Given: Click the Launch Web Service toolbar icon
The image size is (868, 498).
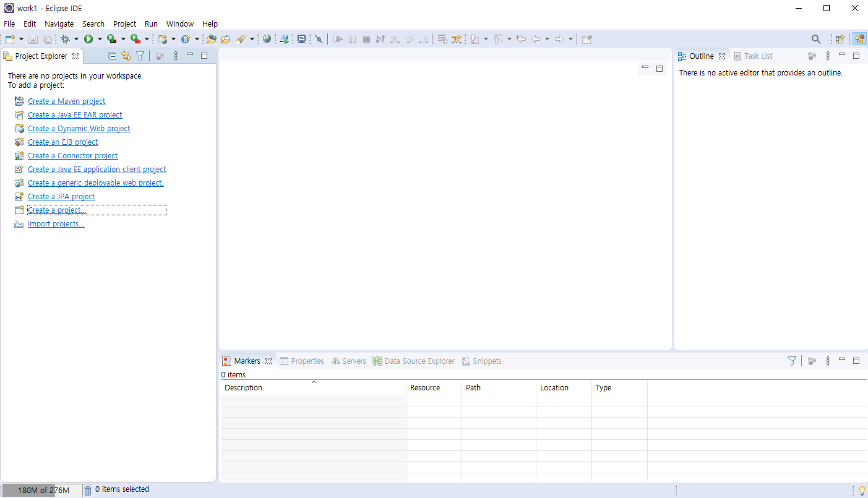Looking at the screenshot, I should pos(284,39).
